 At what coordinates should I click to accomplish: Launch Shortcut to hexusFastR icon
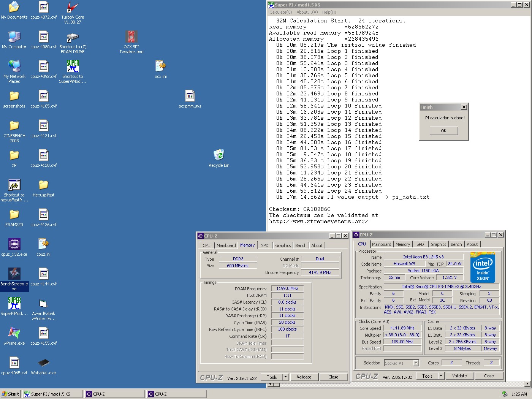(x=14, y=190)
